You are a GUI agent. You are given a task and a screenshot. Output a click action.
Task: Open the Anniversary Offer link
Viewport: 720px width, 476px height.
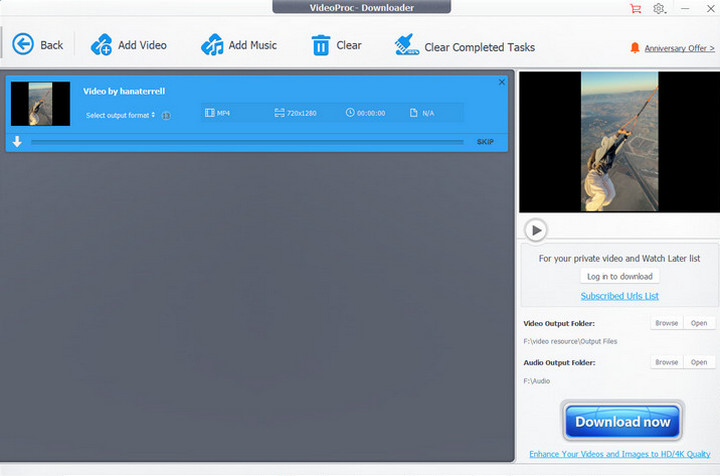tap(680, 48)
